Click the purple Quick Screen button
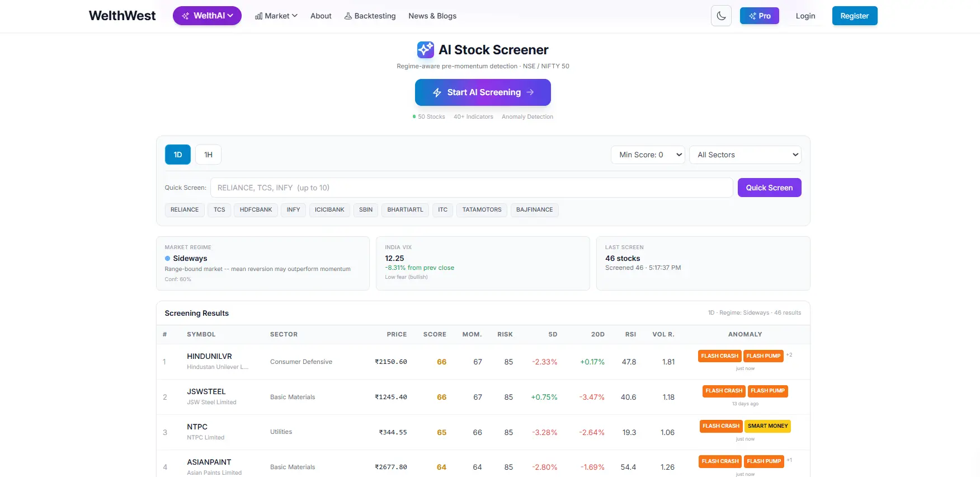This screenshot has width=980, height=477. pyautogui.click(x=769, y=188)
